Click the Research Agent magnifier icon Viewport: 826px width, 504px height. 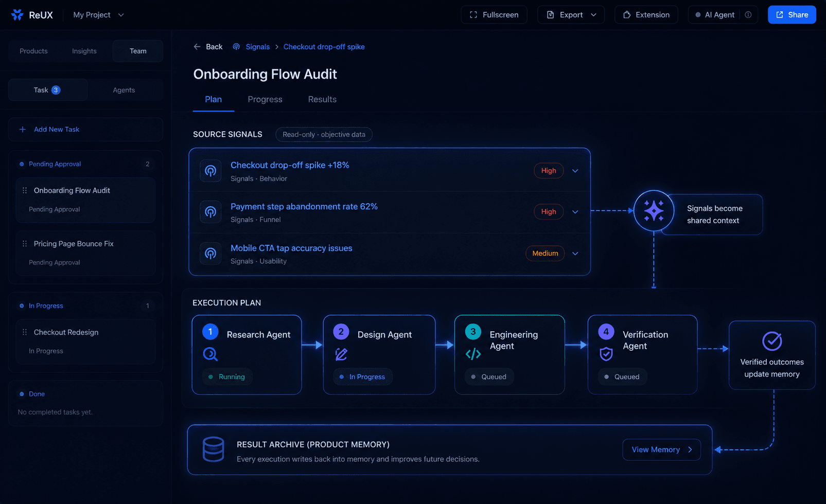pos(210,354)
